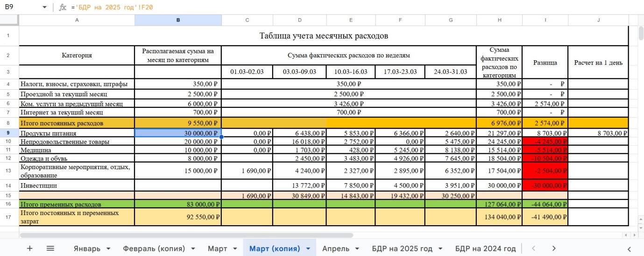The image size is (644, 256).
Task: Open the Name box dropdown arrow
Action: tap(44, 7)
